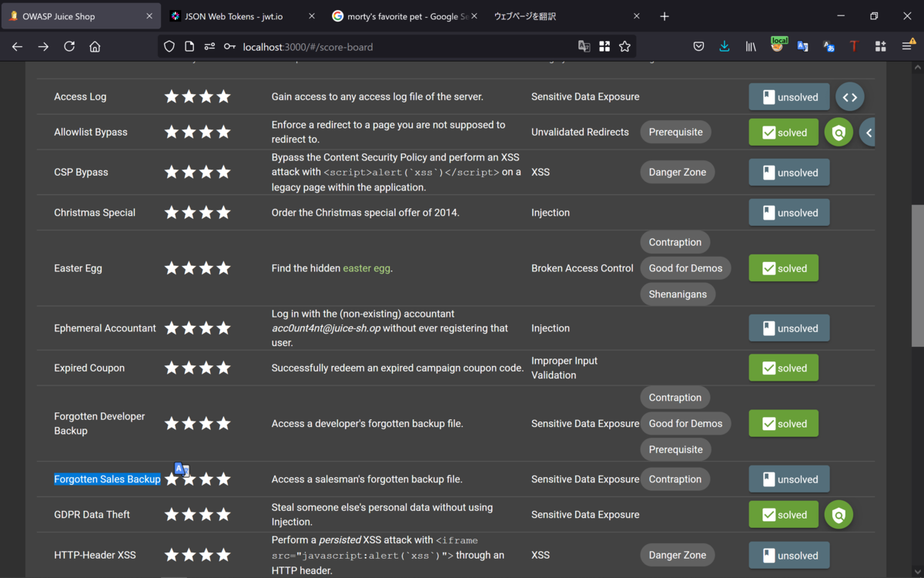This screenshot has height=578, width=924.
Task: Click Danger Zone tag on CSP Bypass row
Action: (677, 172)
